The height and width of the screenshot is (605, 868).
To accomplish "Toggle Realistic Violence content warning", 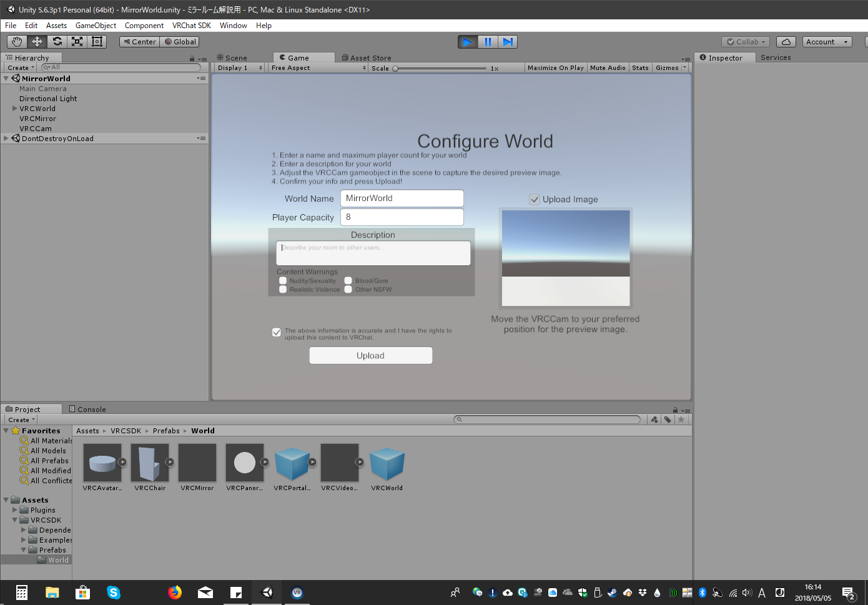I will click(x=283, y=290).
